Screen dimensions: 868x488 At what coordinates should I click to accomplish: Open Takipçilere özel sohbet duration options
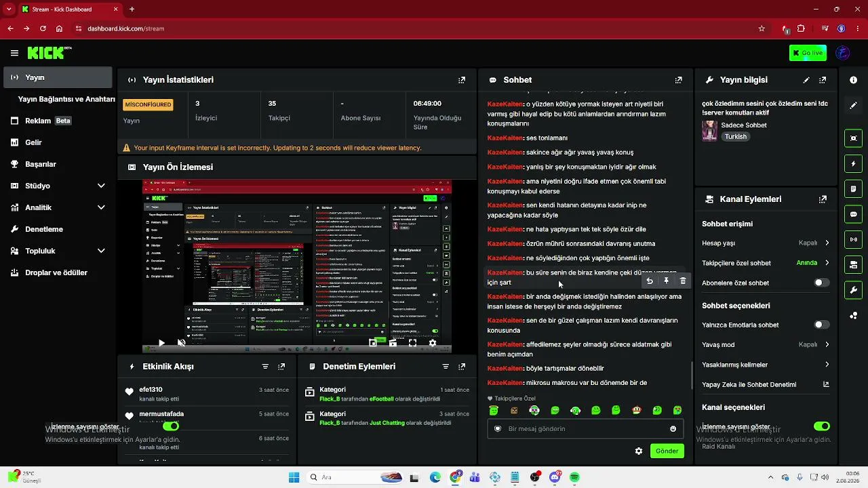(766, 263)
